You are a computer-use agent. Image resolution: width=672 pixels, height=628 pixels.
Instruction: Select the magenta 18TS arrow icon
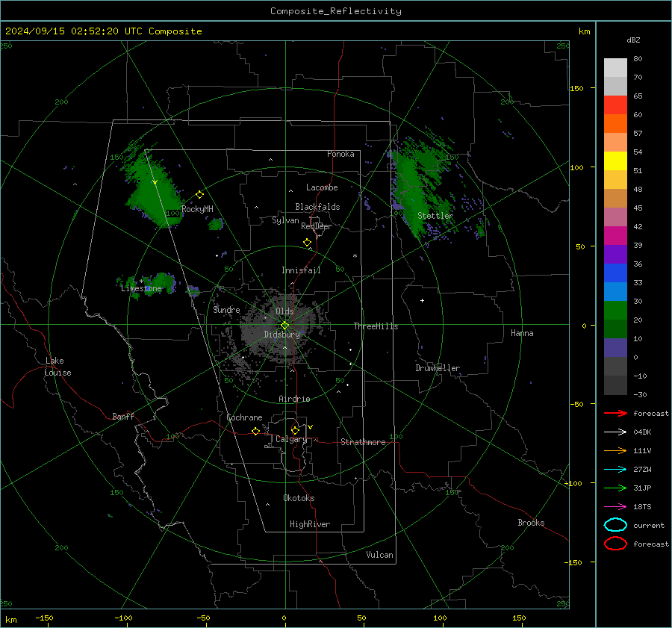click(x=615, y=507)
